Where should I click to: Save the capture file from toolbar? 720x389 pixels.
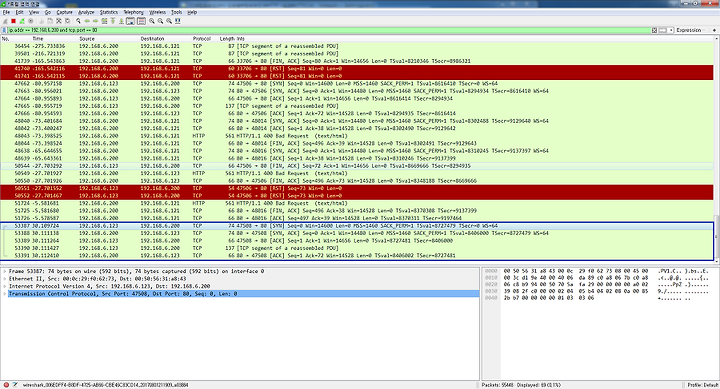[50, 21]
